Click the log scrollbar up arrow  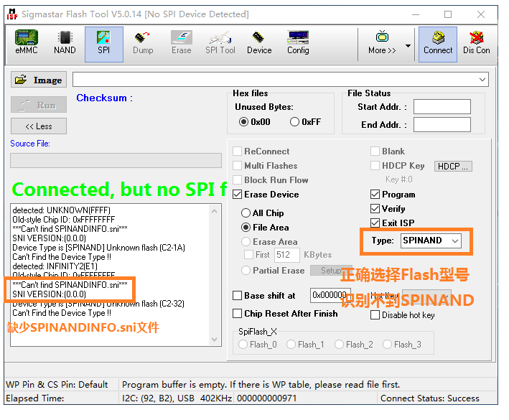click(214, 211)
